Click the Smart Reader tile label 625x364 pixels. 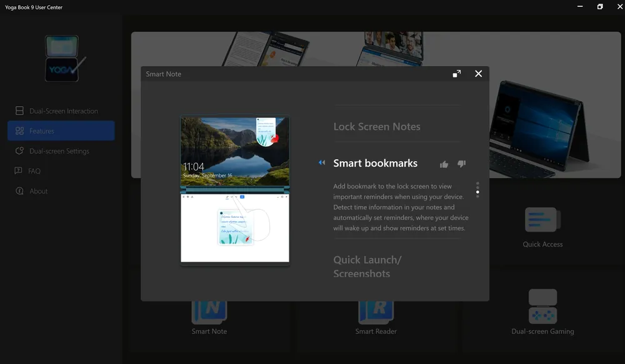376,332
